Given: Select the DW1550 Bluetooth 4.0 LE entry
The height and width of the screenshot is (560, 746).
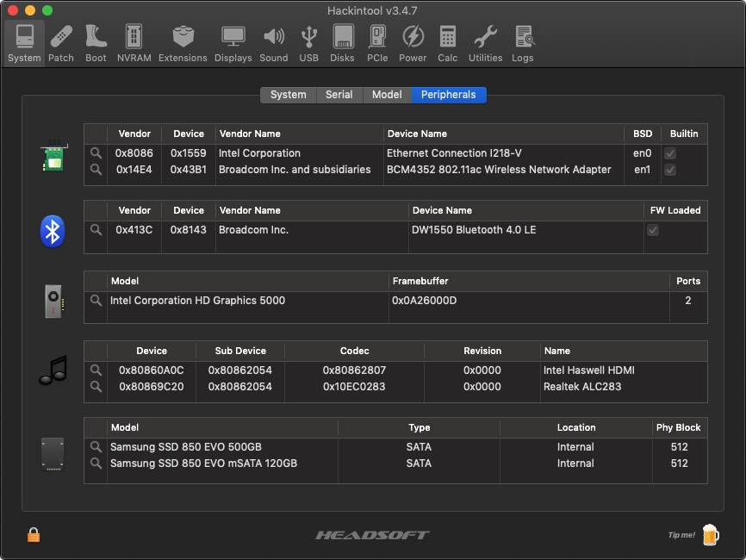Looking at the screenshot, I should 474,230.
